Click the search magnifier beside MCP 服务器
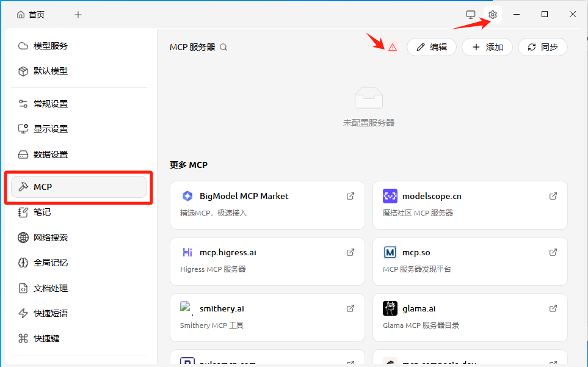The height and width of the screenshot is (367, 588). [223, 46]
